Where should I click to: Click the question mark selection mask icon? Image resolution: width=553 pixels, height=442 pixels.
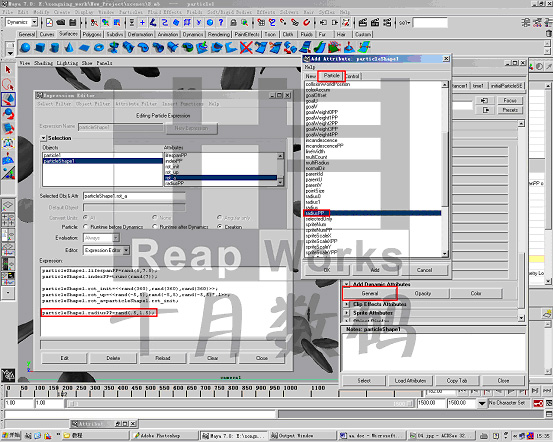click(x=221, y=23)
